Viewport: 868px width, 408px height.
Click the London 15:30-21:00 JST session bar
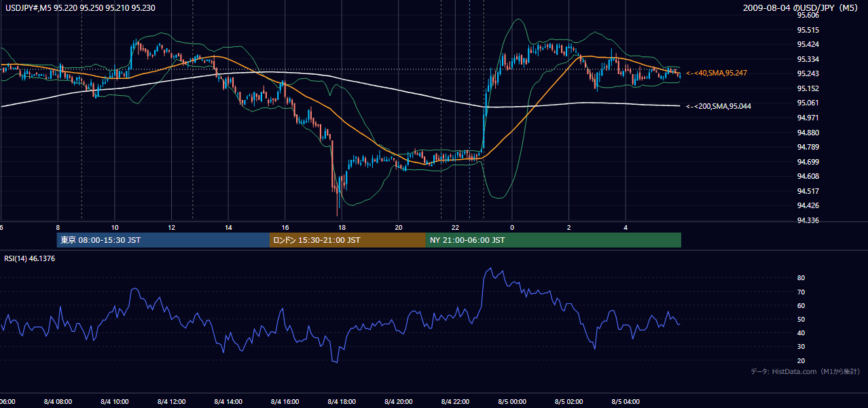348,240
